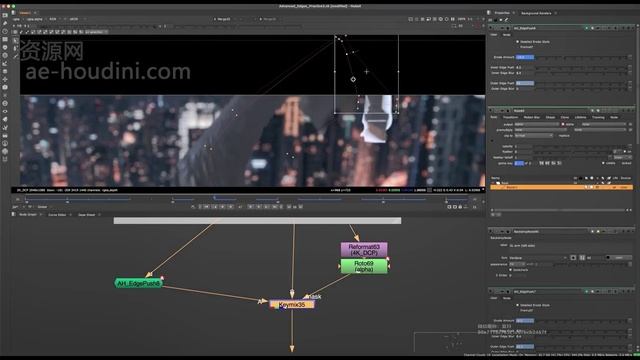Select the Bezier tool in viewer toolbar
The width and height of the screenshot is (640, 360).
click(x=16, y=56)
